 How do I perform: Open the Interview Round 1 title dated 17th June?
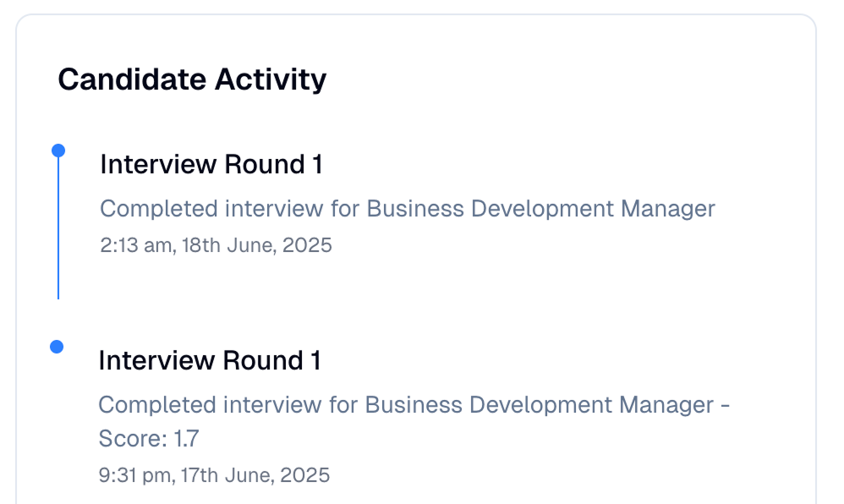(x=210, y=360)
